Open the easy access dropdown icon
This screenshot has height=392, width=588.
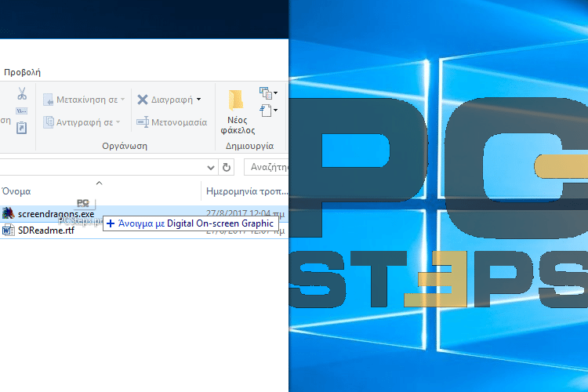(268, 111)
